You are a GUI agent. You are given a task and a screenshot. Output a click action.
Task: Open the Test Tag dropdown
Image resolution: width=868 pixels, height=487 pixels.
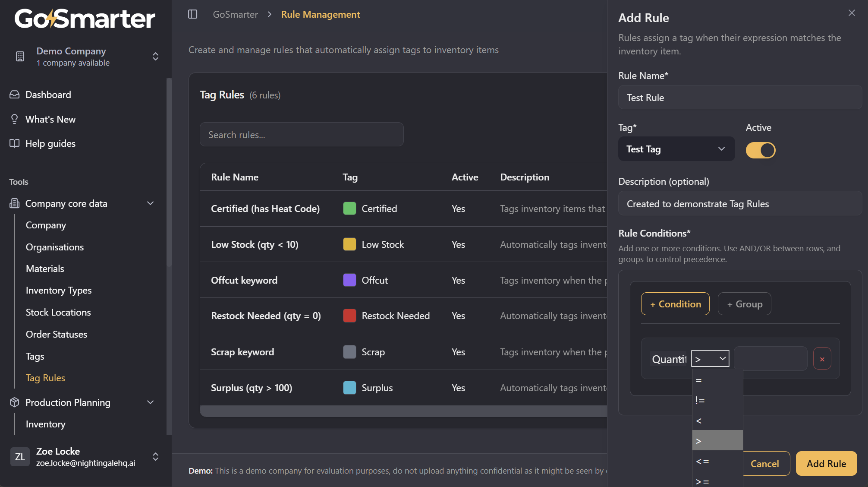pos(676,149)
